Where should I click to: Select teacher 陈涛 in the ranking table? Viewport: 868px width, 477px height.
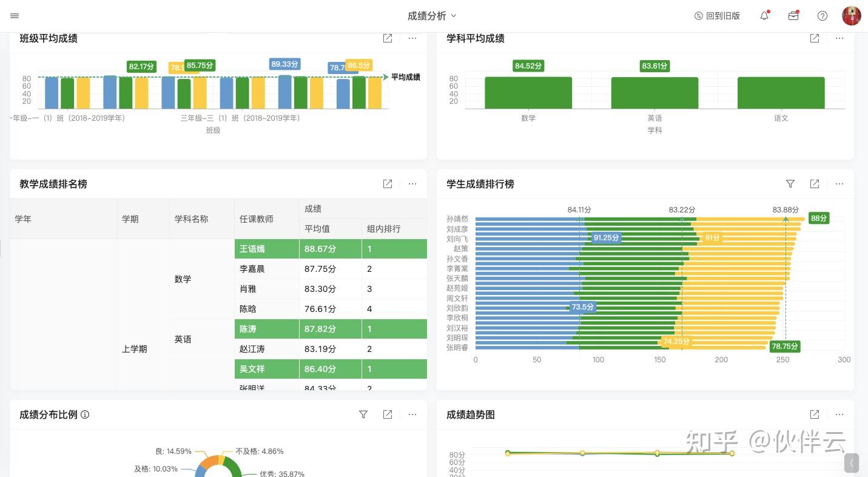[267, 329]
